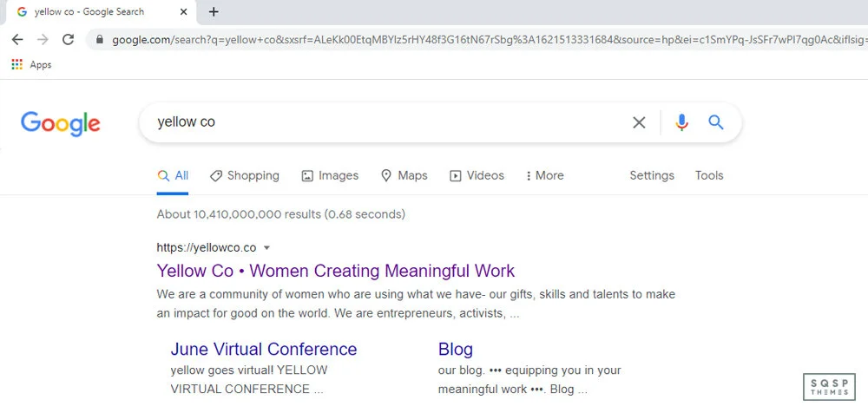Close the yellow co Google Search tab
This screenshot has height=413, width=868.
[184, 11]
